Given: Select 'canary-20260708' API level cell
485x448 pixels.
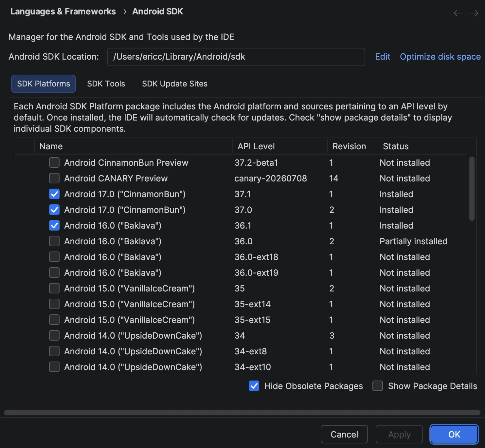Looking at the screenshot, I should point(271,178).
